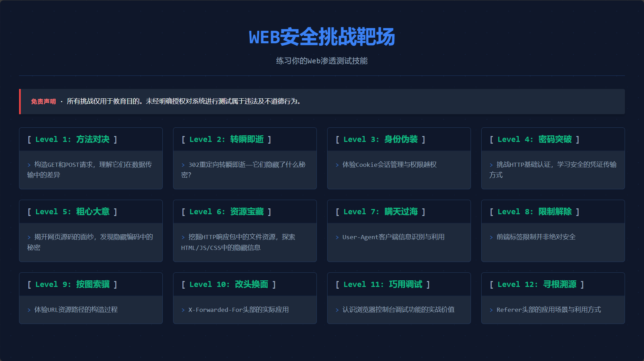Click arrow marker before 揭开网页源码的面纱

(29, 237)
